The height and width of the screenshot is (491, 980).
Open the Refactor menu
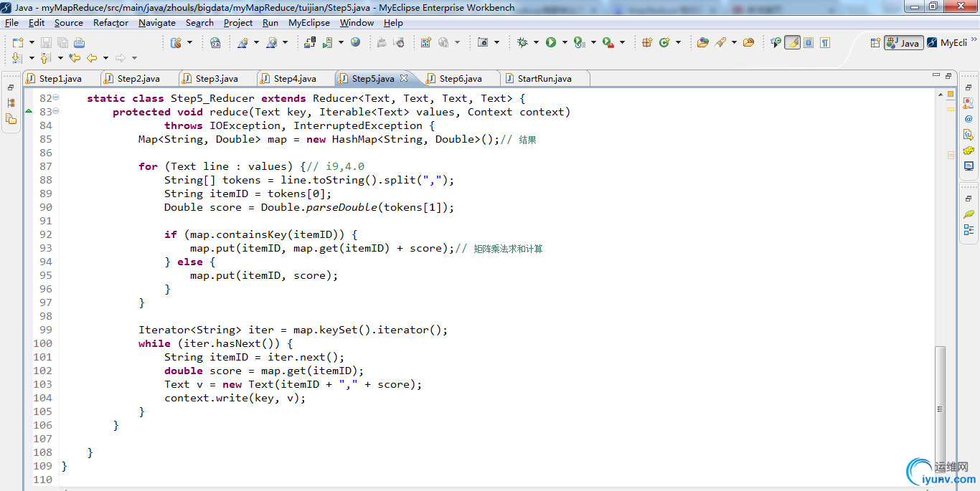click(110, 22)
